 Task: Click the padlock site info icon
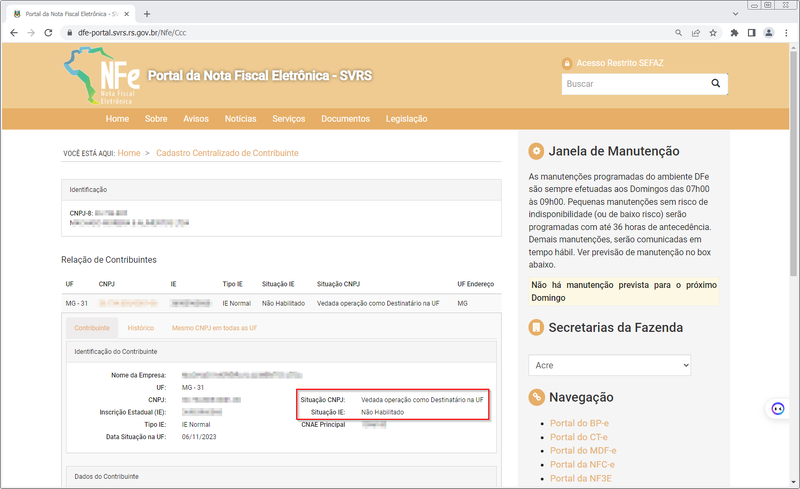[x=69, y=33]
